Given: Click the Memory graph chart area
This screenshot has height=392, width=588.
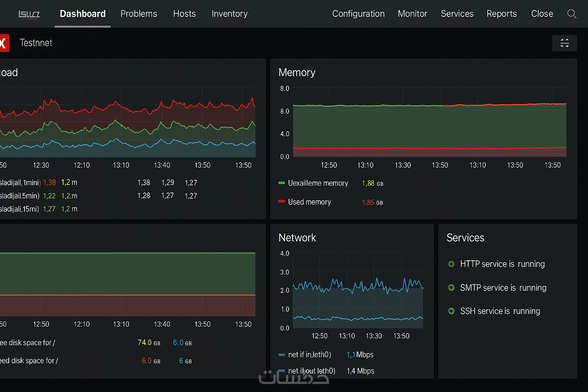Looking at the screenshot, I should coord(429,126).
